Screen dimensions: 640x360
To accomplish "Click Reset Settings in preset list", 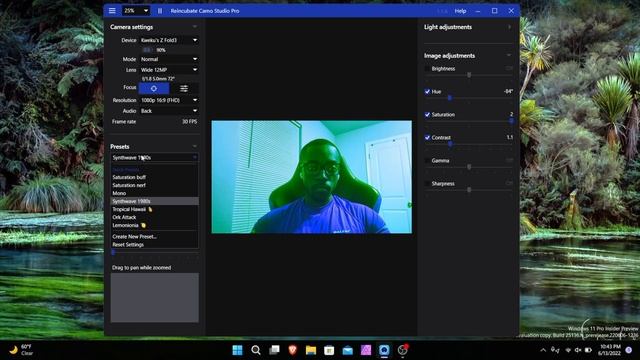I will [155, 245].
